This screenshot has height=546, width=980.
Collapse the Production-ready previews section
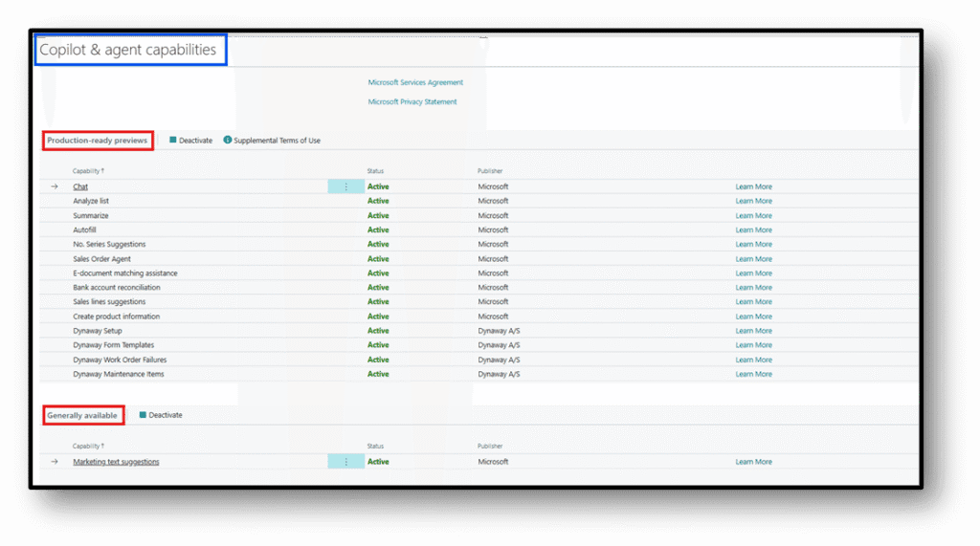98,141
